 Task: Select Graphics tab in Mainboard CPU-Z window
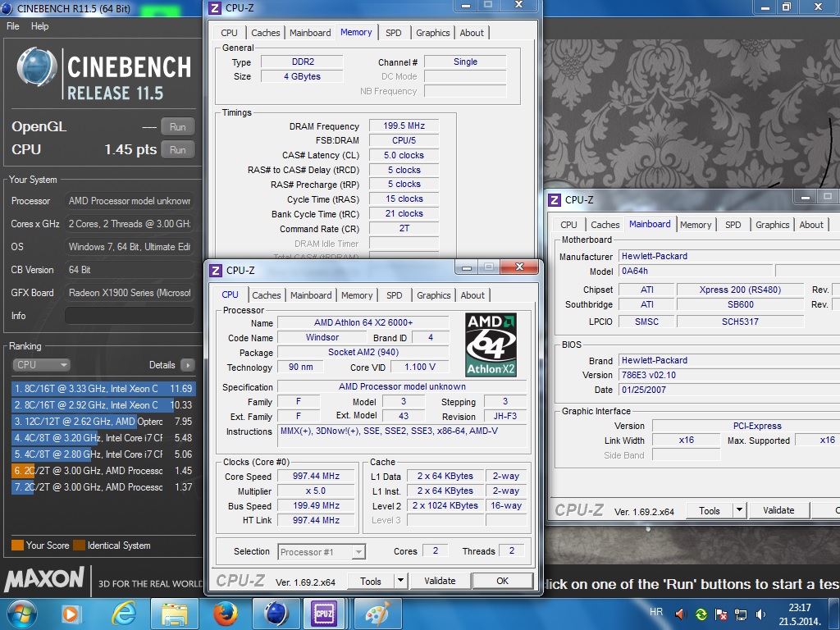[773, 225]
